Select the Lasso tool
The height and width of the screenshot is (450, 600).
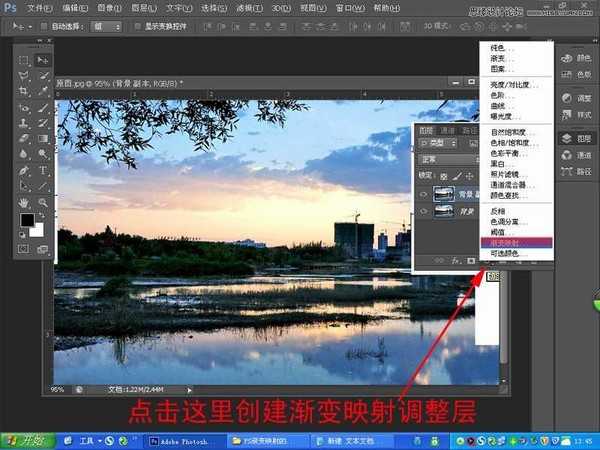coord(24,77)
